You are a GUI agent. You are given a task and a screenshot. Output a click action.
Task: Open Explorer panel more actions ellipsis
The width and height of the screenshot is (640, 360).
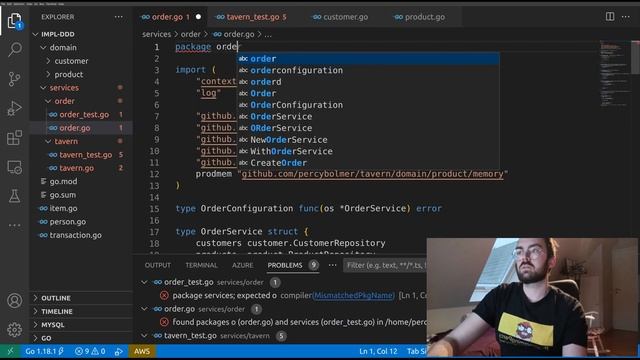tap(119, 17)
